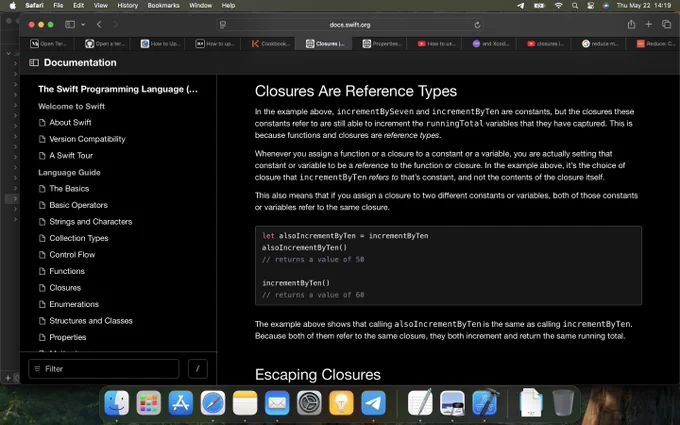The height and width of the screenshot is (425, 680).
Task: Switch to the "Properties..." tab
Action: [382, 44]
